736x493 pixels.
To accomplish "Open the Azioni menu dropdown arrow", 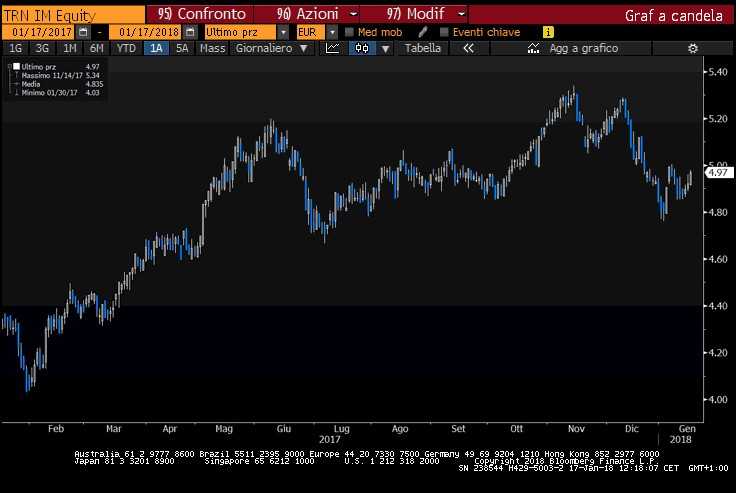I will tap(354, 14).
